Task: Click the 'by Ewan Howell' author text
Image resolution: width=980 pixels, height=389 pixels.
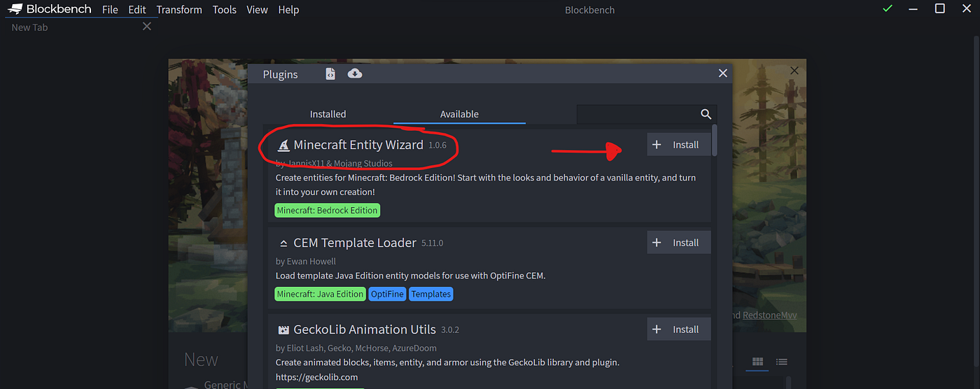Action: click(x=306, y=262)
